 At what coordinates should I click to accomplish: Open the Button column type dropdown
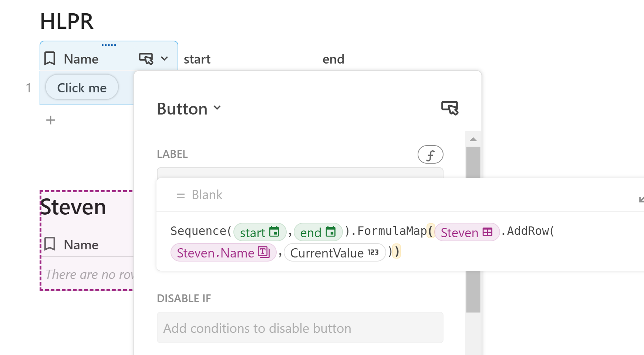tap(189, 109)
